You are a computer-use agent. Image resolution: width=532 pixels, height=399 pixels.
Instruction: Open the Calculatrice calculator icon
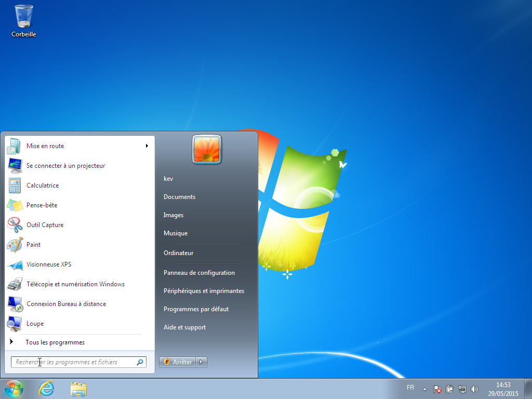(15, 185)
